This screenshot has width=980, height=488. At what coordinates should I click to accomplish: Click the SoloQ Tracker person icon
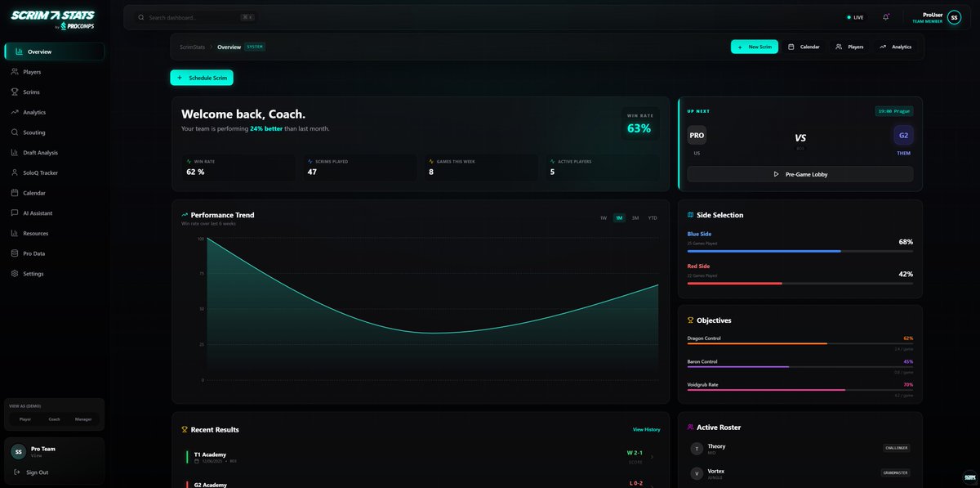[15, 172]
